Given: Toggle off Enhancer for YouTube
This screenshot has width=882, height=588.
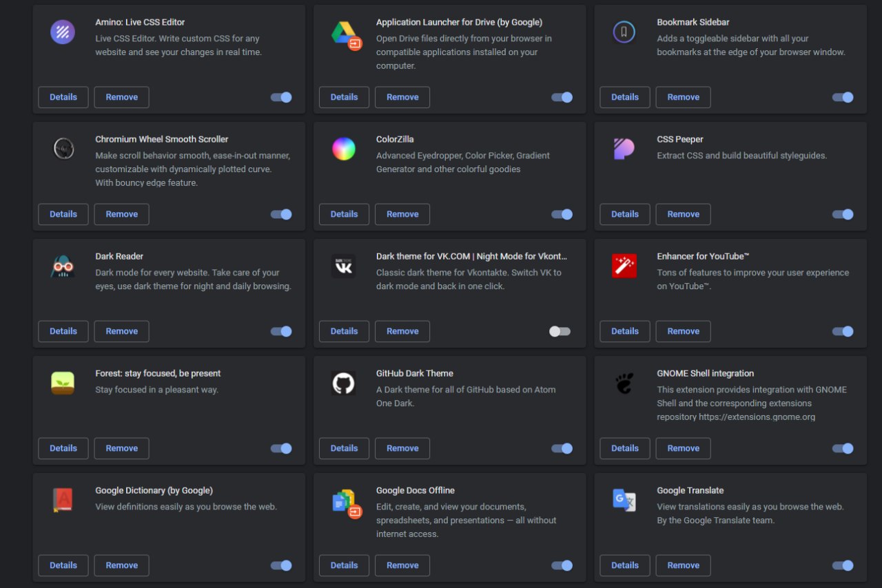Looking at the screenshot, I should [x=843, y=331].
